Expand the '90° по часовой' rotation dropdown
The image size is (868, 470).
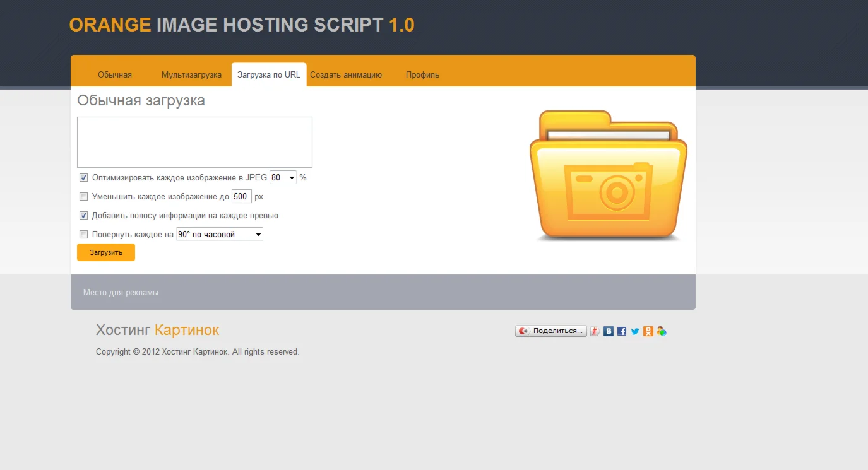220,235
